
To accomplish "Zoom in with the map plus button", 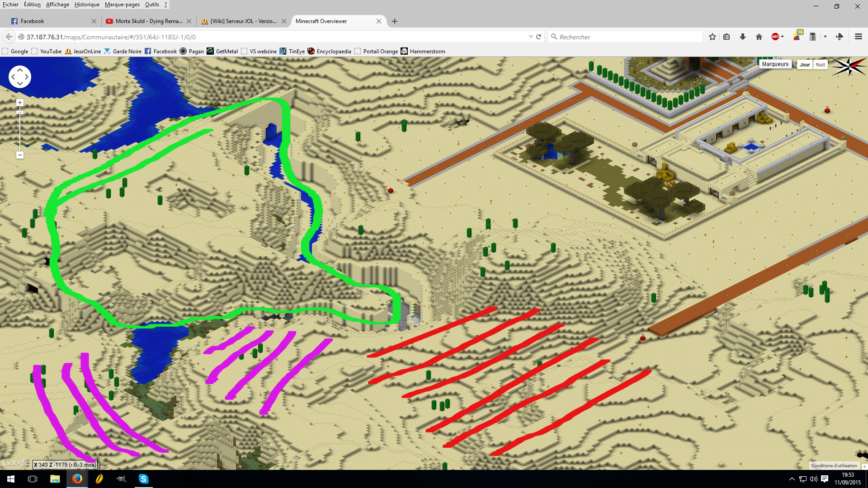I will click(x=20, y=103).
